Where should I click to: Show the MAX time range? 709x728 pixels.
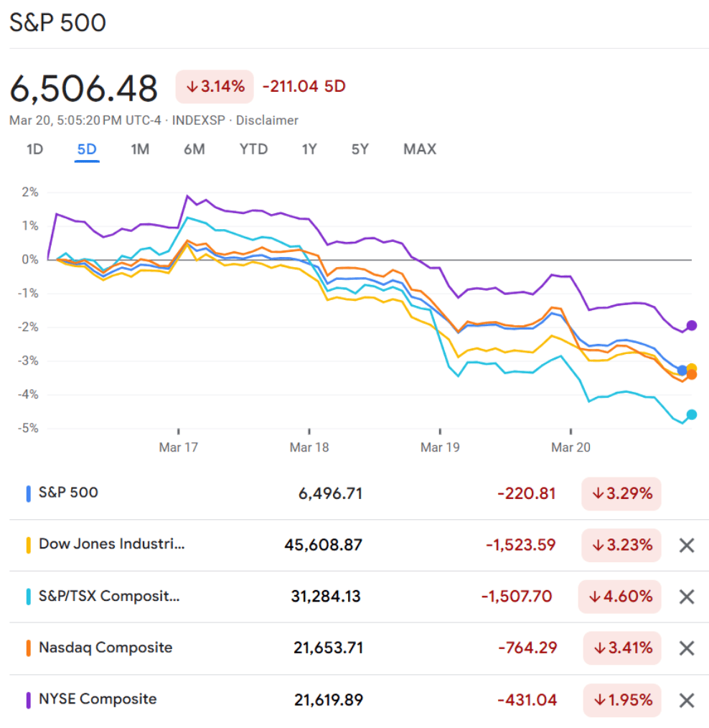point(420,149)
